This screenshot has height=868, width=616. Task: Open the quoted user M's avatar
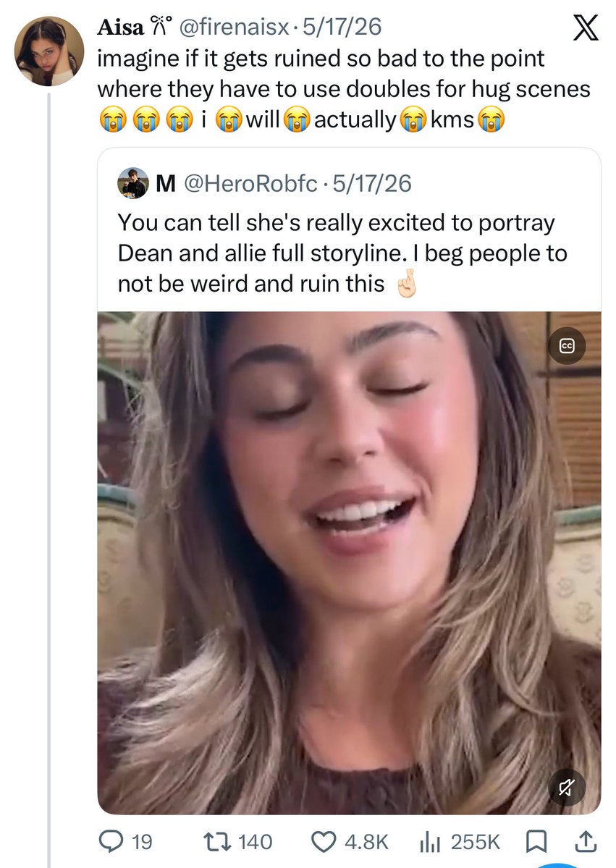133,183
